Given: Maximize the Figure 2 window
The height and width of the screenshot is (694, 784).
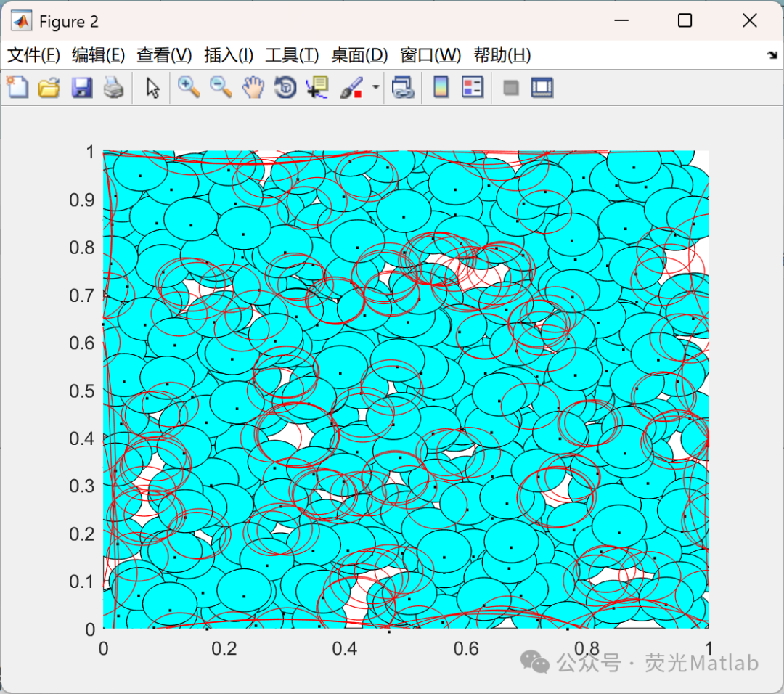Looking at the screenshot, I should (685, 20).
